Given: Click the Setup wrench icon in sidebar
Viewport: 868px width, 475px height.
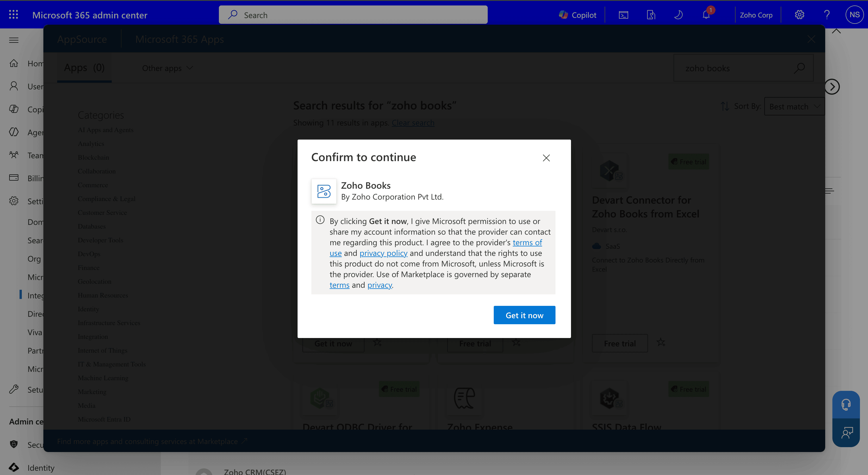Looking at the screenshot, I should coord(14,389).
